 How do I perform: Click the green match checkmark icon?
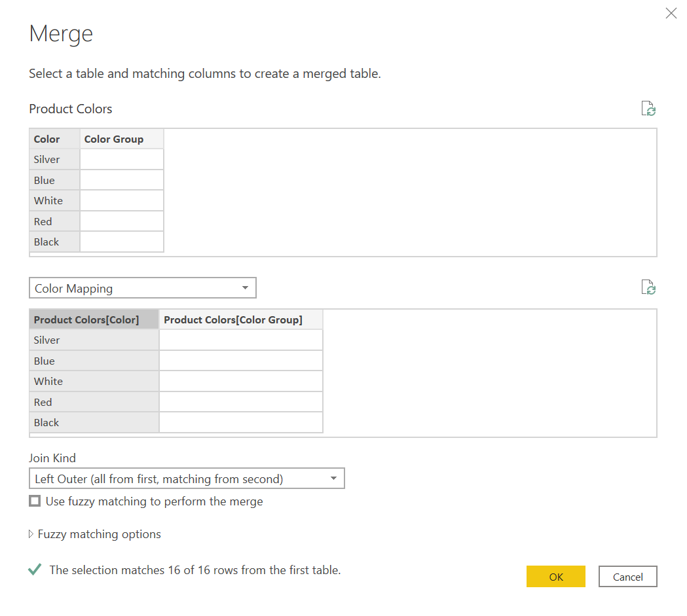tap(35, 570)
